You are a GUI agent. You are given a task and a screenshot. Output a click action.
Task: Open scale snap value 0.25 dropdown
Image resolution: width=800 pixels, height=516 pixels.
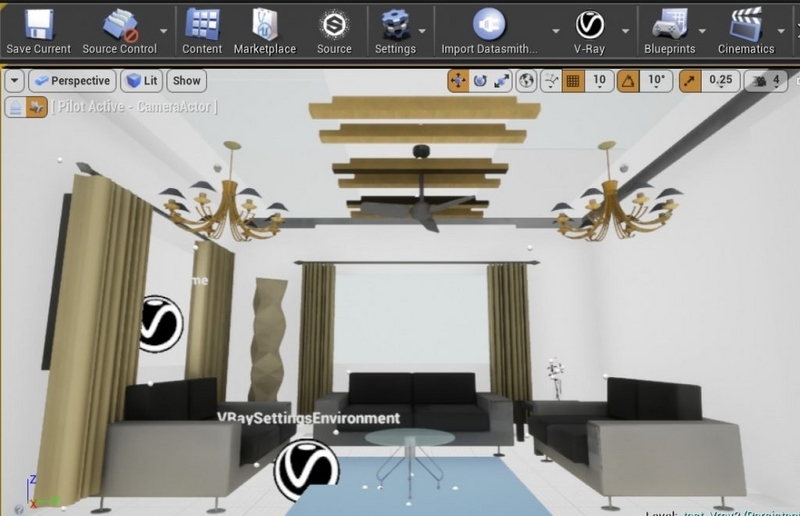pos(720,81)
